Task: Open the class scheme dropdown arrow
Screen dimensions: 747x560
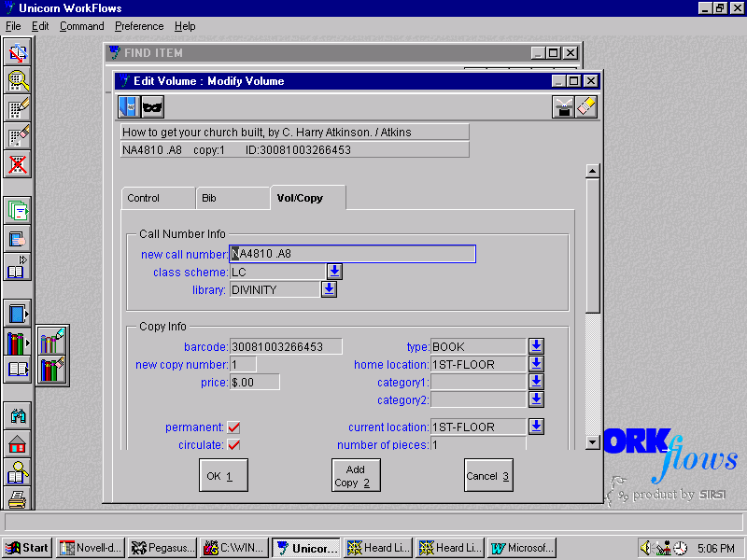Action: (334, 272)
